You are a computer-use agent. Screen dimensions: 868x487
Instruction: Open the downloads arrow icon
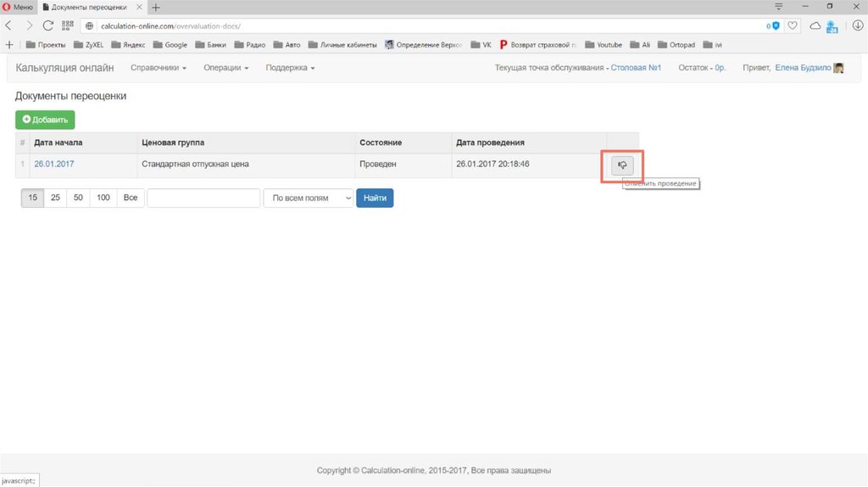(x=857, y=25)
